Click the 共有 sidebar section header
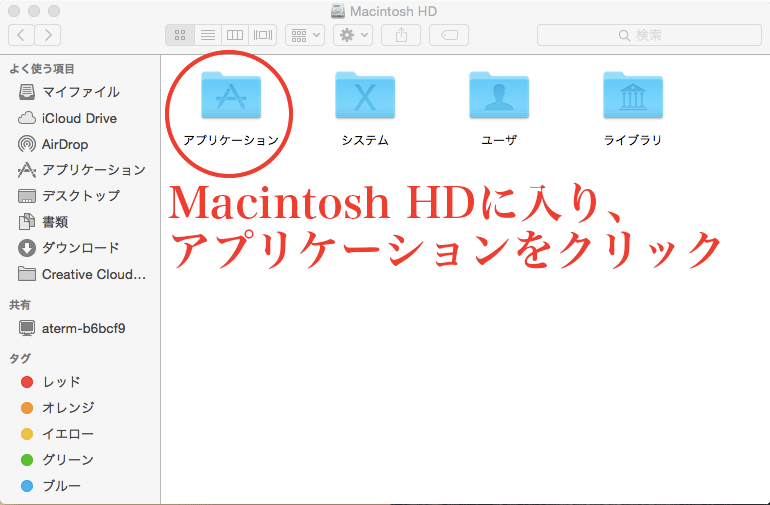 tap(20, 305)
